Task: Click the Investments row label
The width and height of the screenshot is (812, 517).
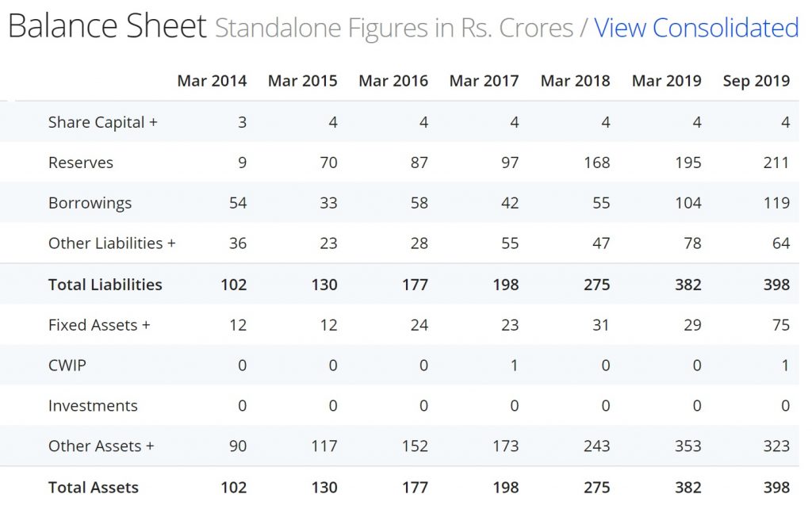Action: [x=93, y=406]
